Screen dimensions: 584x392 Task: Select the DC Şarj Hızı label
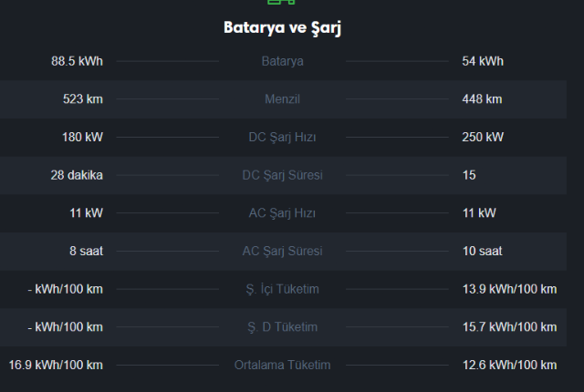click(282, 138)
